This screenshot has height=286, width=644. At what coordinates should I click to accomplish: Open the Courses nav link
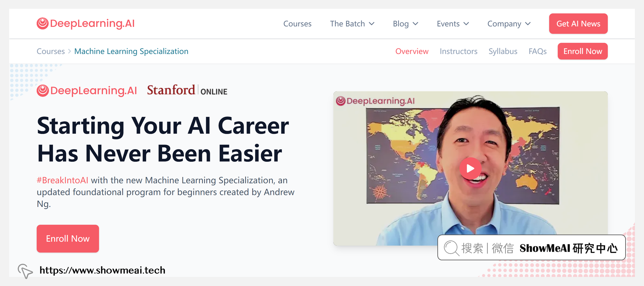[x=297, y=24]
